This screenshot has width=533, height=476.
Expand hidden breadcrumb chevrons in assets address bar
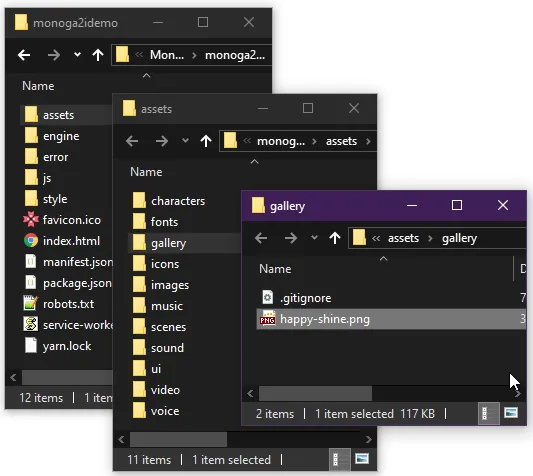(247, 141)
